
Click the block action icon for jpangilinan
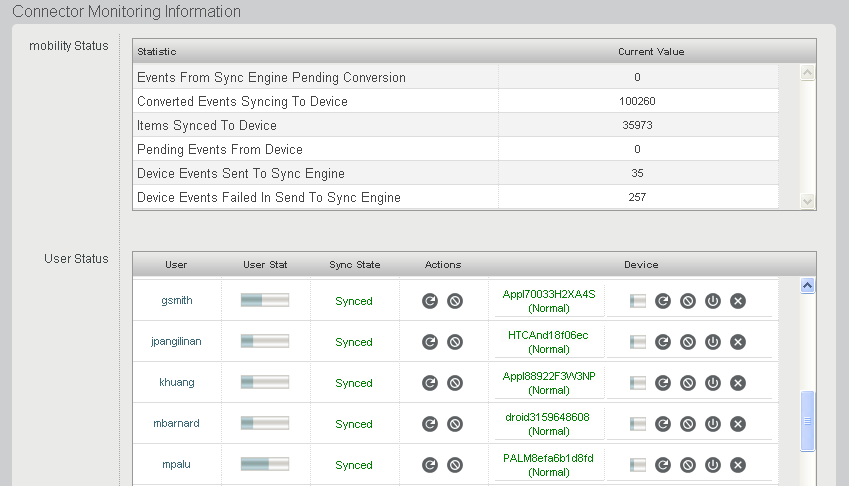point(455,342)
